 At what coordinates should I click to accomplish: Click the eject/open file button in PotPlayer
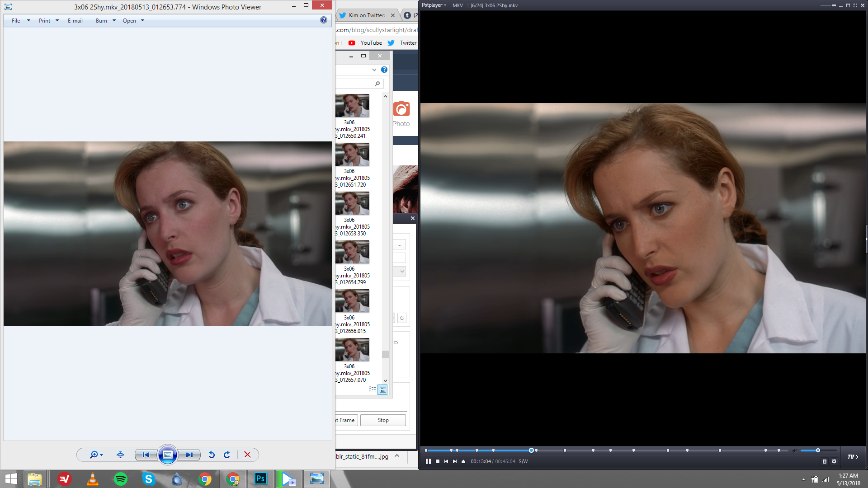coord(463,461)
